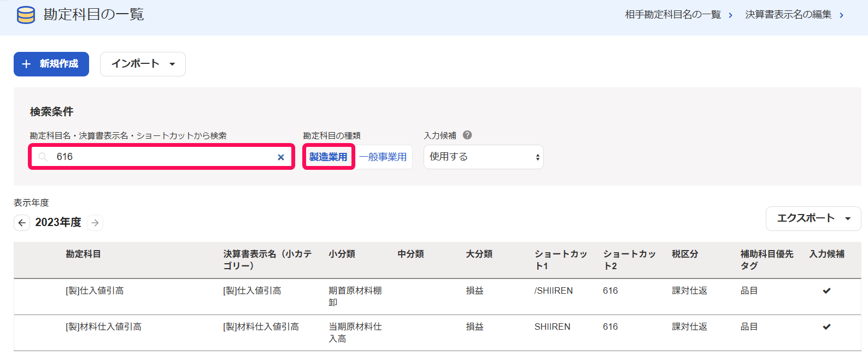Go to previous fiscal year arrow
The width and height of the screenshot is (868, 362).
click(x=22, y=223)
